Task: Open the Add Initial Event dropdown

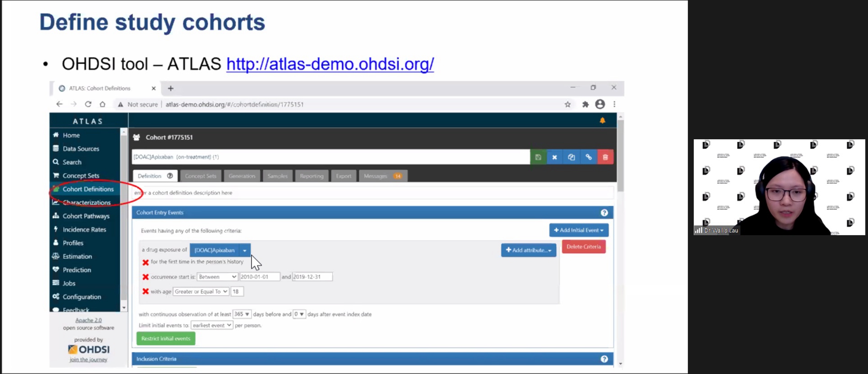Action: pyautogui.click(x=579, y=230)
